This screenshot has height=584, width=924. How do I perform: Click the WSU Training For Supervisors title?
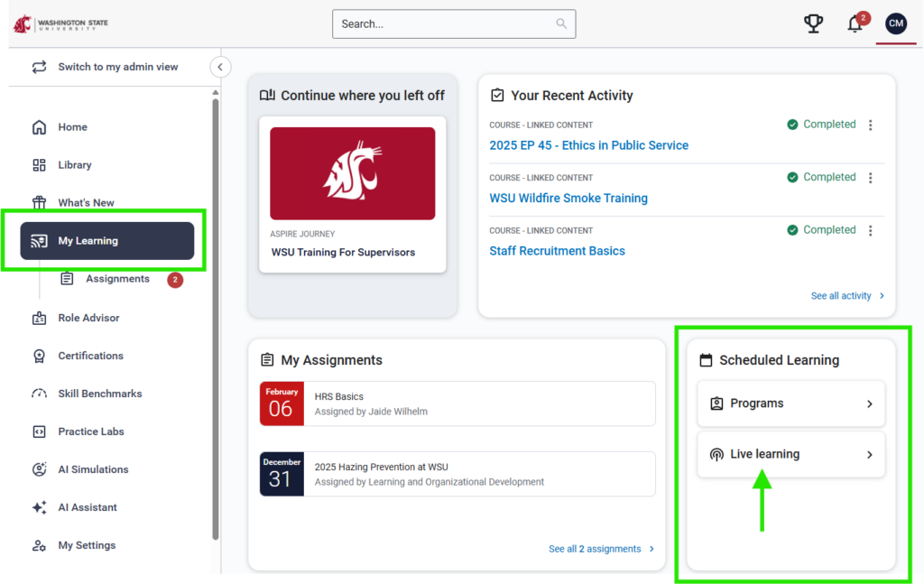click(343, 252)
